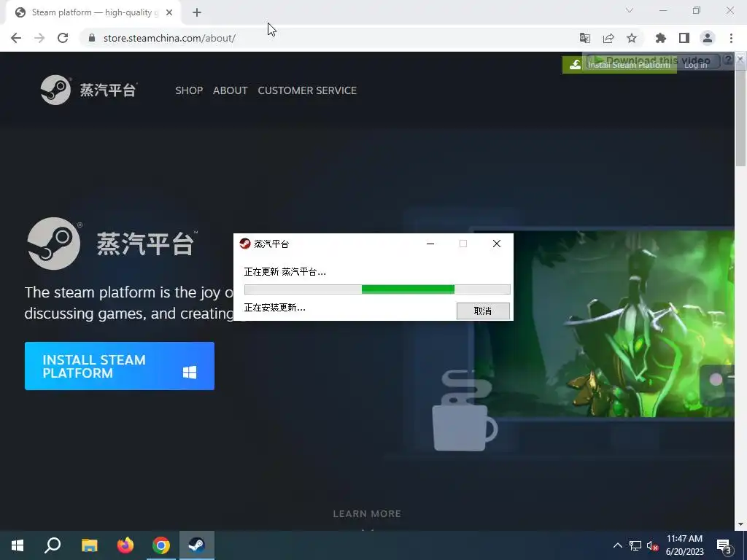Click the Chrome taskbar icon

click(161, 545)
